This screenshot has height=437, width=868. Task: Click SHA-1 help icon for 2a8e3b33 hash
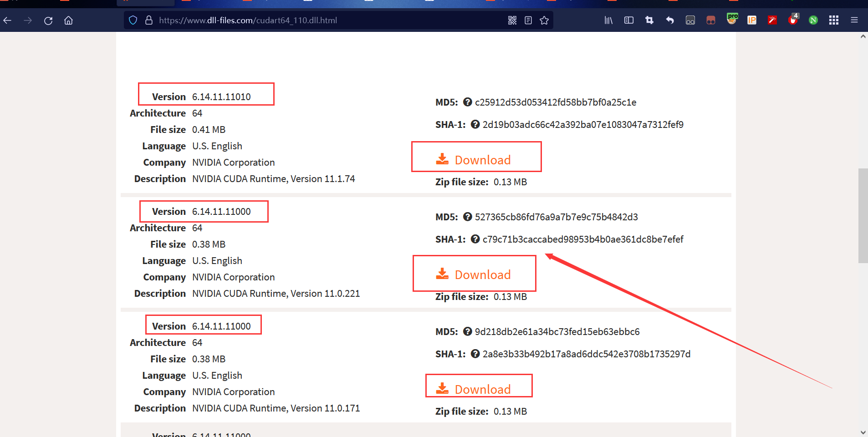pos(475,354)
